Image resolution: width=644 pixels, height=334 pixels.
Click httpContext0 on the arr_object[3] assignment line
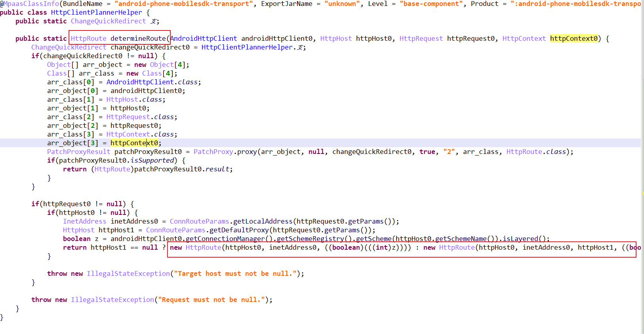(x=134, y=143)
